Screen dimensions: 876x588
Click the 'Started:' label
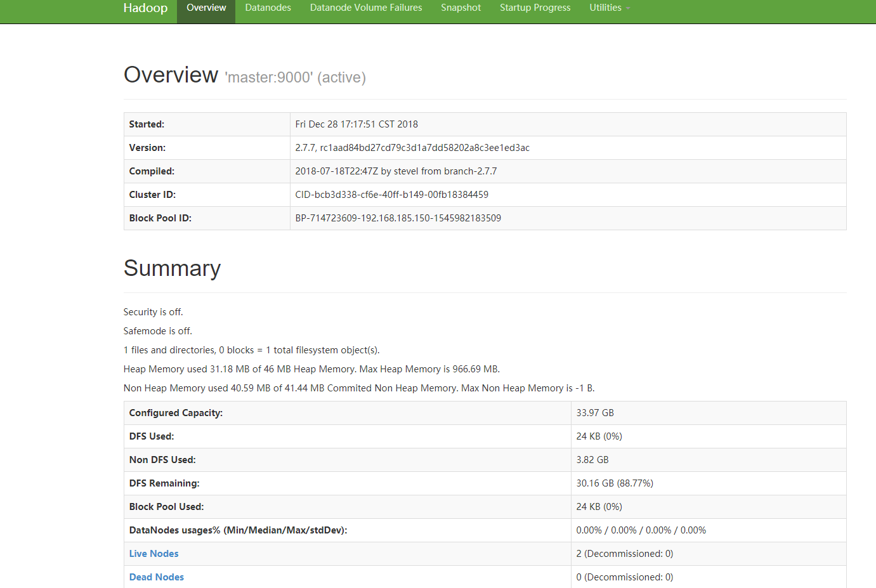click(147, 124)
